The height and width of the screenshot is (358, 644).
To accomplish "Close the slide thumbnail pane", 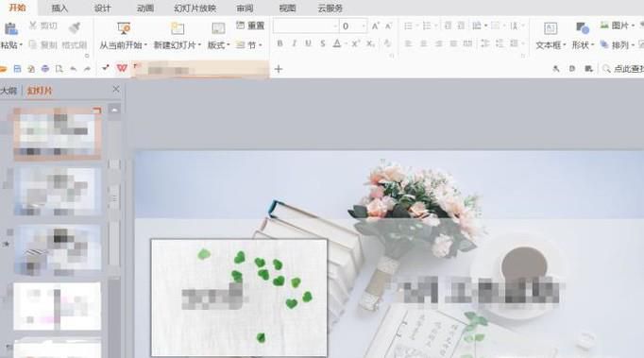I will (116, 89).
